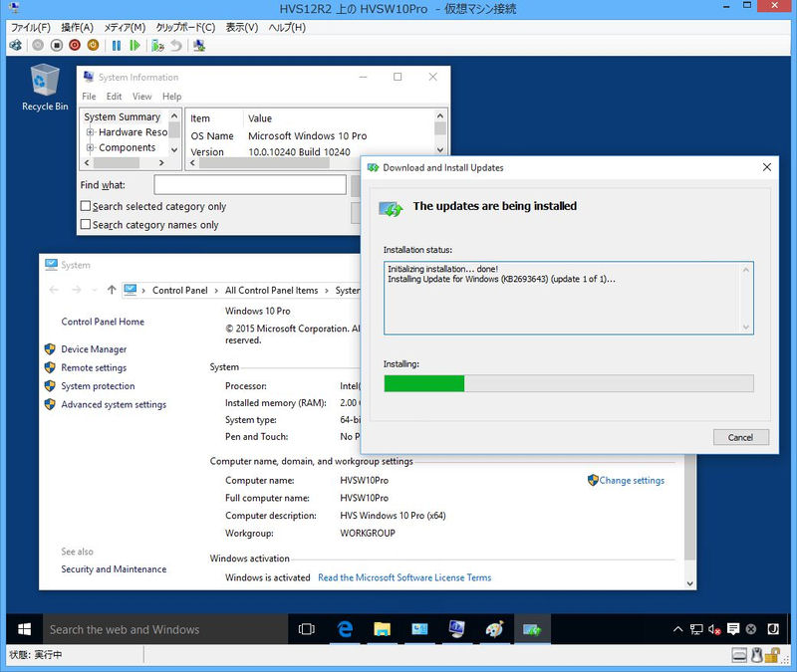Tick Search selected category only checkbox

[x=86, y=206]
